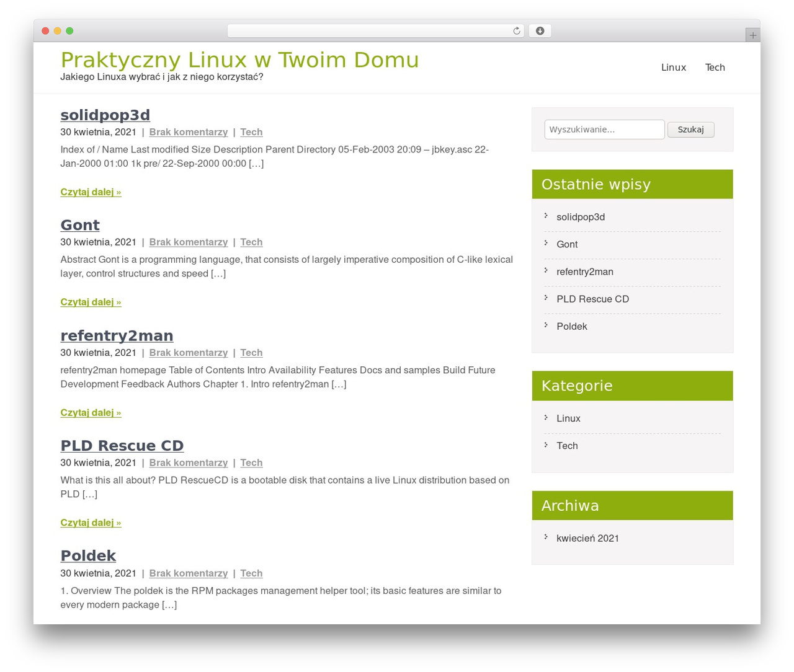
Task: Follow Czytaj dalej under solidpop3d
Action: tap(91, 192)
